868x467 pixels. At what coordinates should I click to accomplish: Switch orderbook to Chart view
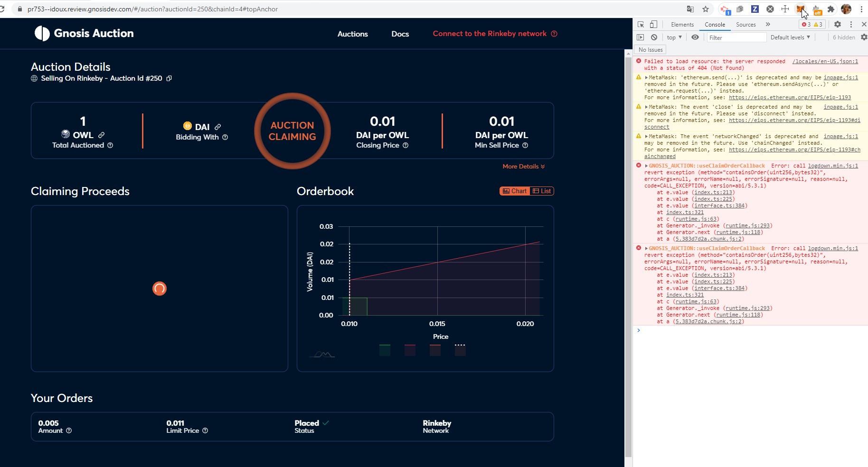coord(515,191)
